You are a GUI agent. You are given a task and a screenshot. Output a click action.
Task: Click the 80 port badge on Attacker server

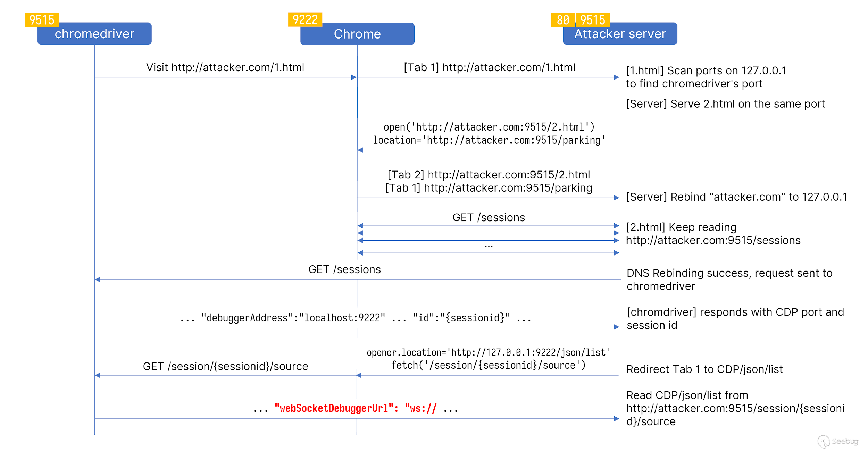click(562, 20)
